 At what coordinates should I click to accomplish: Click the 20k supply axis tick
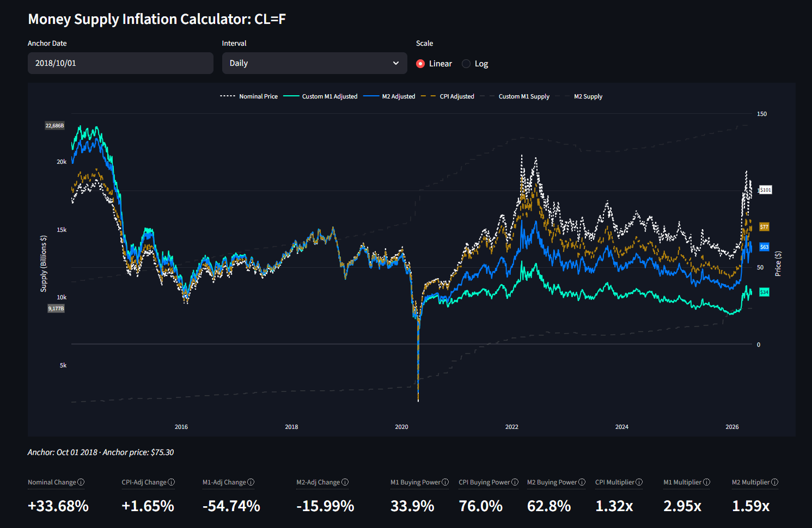62,162
